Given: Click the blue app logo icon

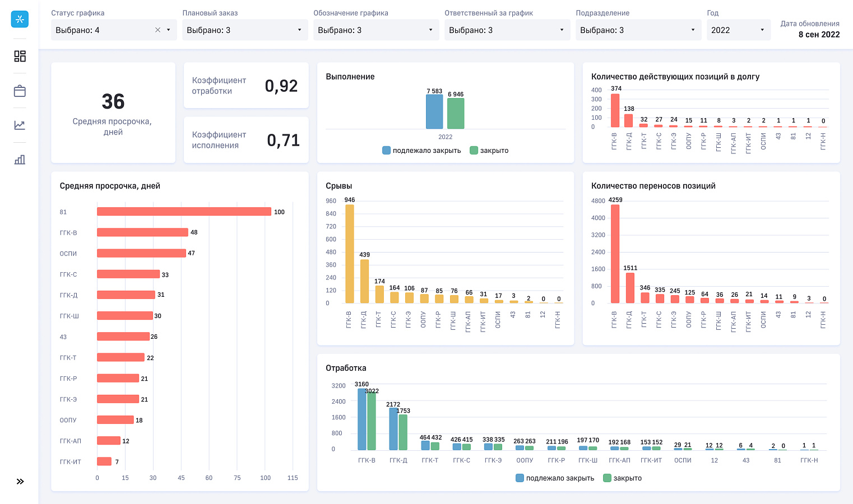Looking at the screenshot, I should pyautogui.click(x=20, y=19).
